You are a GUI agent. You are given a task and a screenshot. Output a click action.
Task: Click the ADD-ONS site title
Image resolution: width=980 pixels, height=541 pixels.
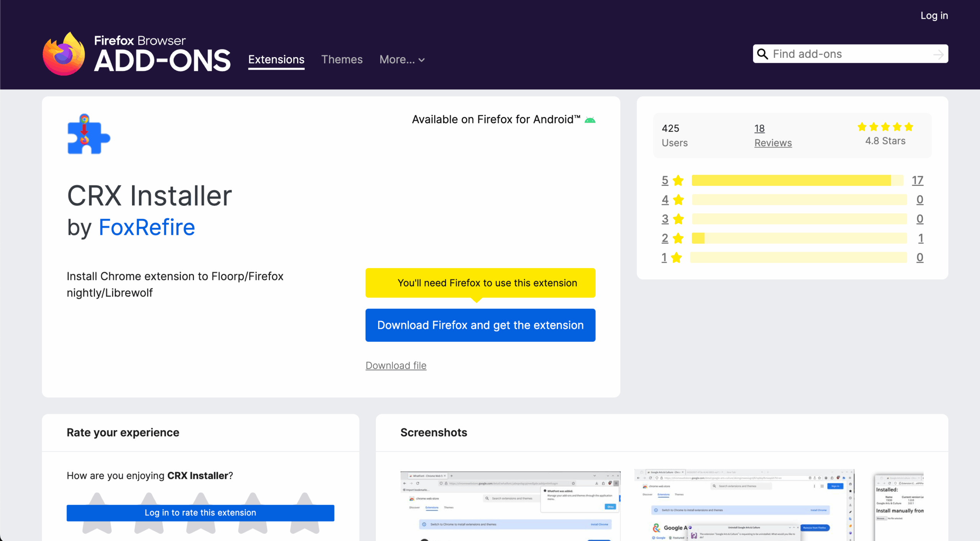point(162,61)
